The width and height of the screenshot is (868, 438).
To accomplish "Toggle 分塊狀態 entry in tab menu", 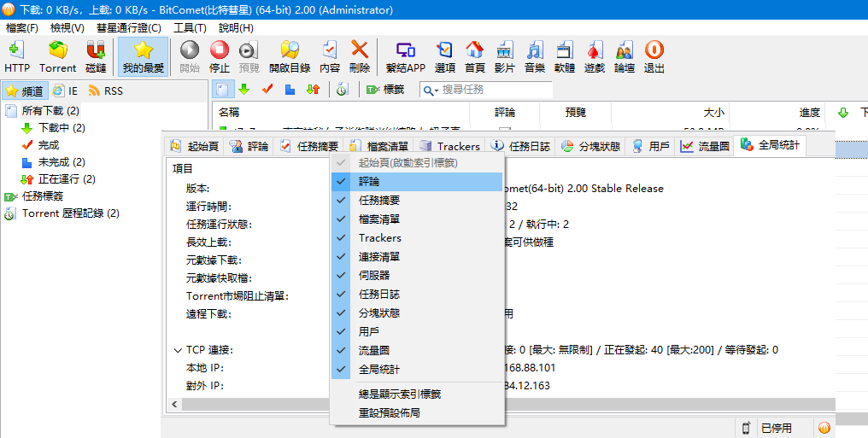I will pos(417,313).
